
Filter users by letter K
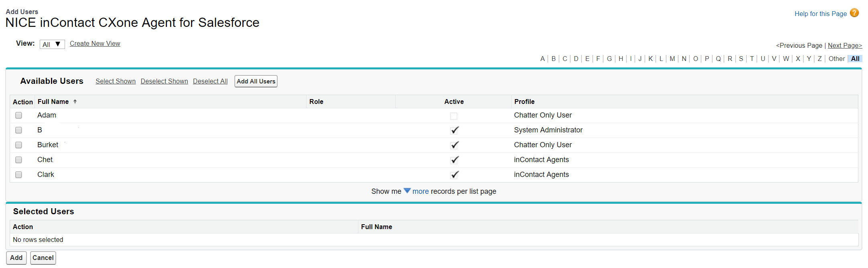[651, 59]
